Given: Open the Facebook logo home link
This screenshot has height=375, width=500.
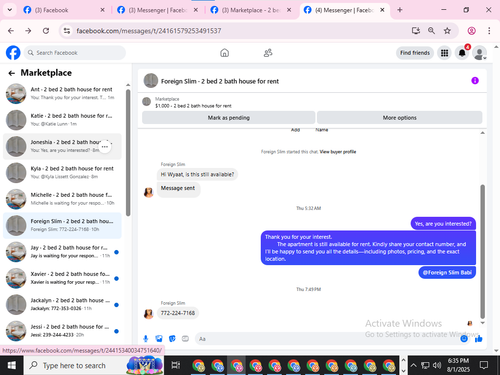Looking at the screenshot, I should (x=13, y=53).
